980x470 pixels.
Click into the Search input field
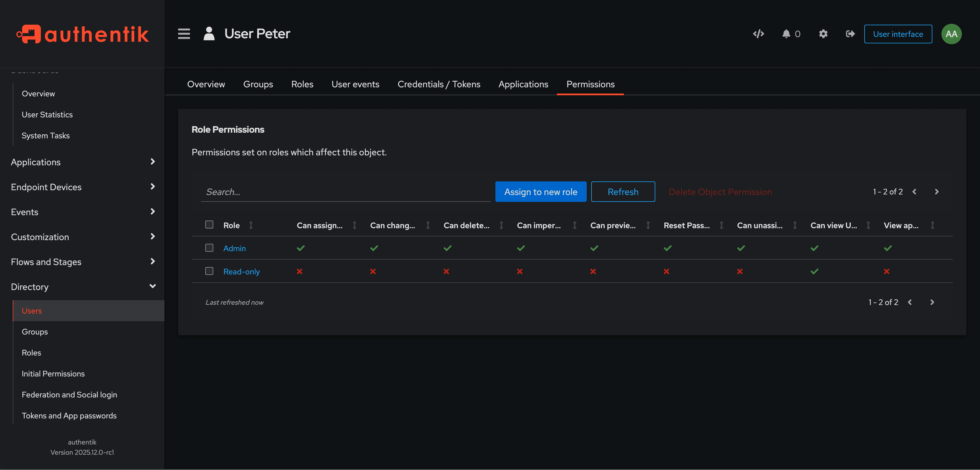pyautogui.click(x=345, y=192)
